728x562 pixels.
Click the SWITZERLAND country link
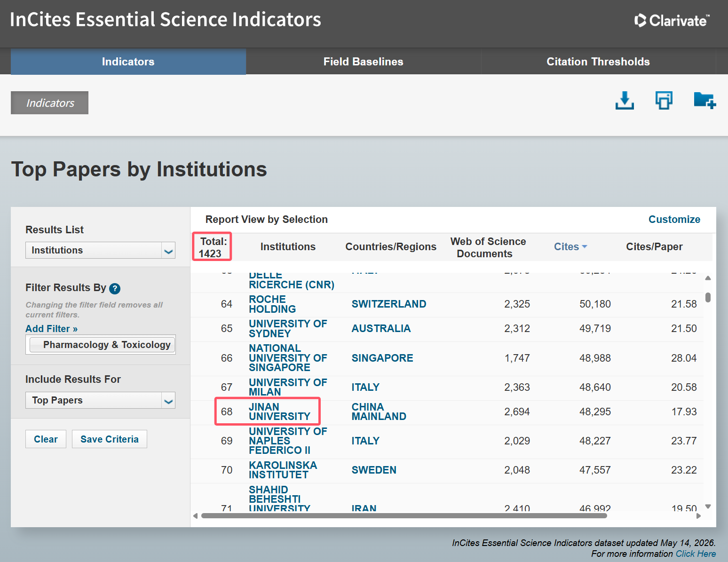[389, 304]
